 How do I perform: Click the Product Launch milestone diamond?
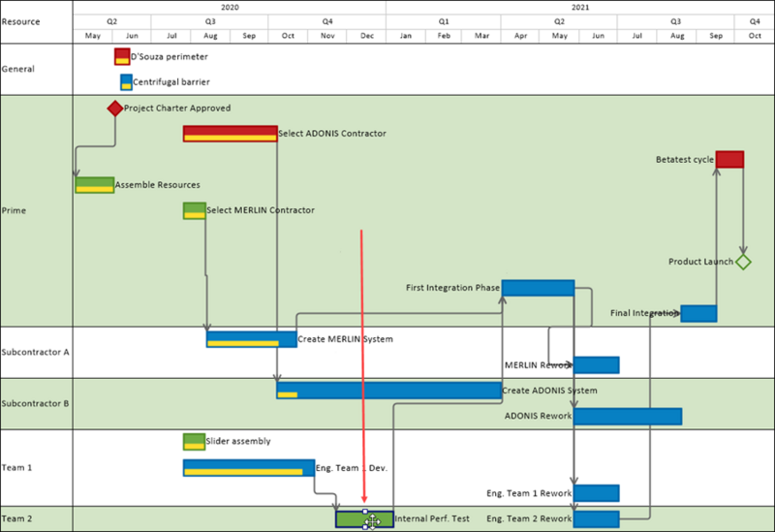coord(743,262)
